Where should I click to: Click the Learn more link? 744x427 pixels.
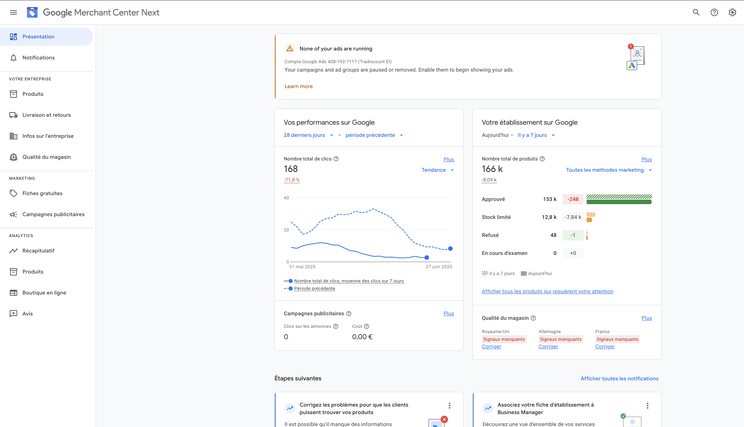tap(298, 86)
